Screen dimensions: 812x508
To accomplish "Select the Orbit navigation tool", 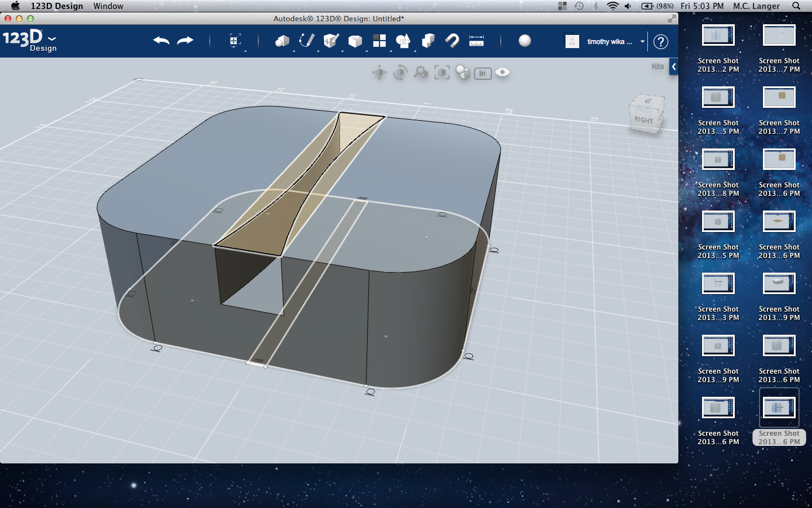I will [400, 72].
